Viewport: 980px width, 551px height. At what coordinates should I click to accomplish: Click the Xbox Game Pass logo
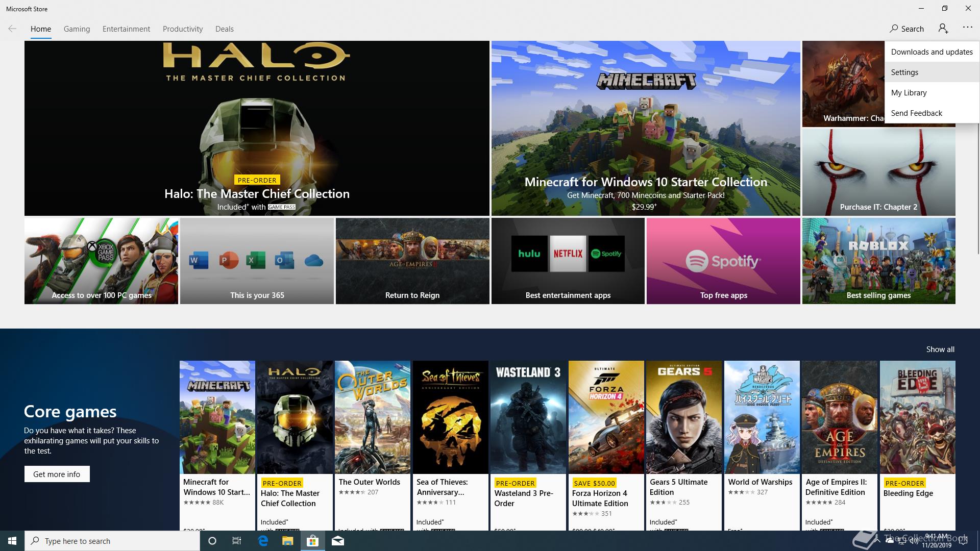tap(106, 253)
